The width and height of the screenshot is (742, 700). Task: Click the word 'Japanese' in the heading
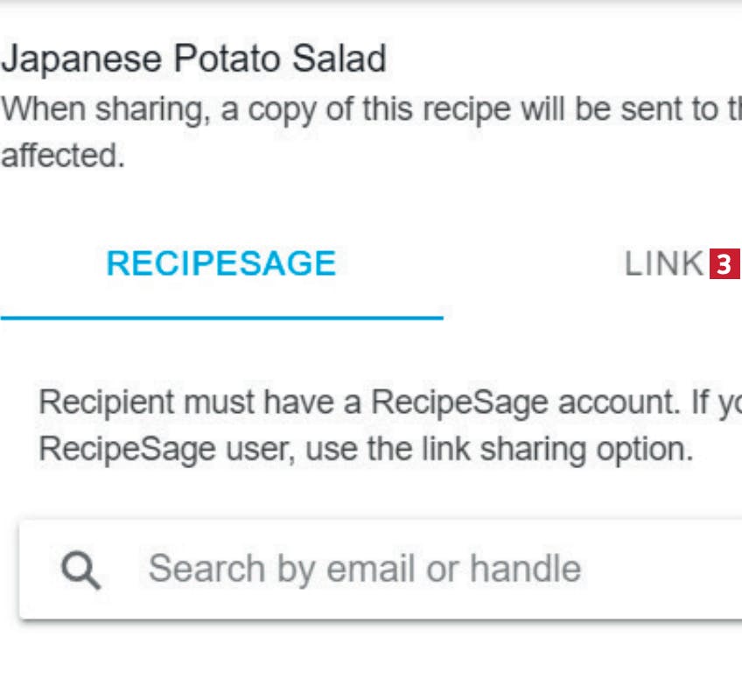click(81, 59)
